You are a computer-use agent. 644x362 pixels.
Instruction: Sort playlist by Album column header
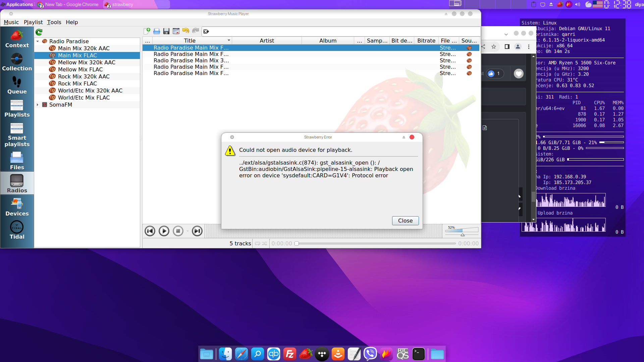coord(328,41)
